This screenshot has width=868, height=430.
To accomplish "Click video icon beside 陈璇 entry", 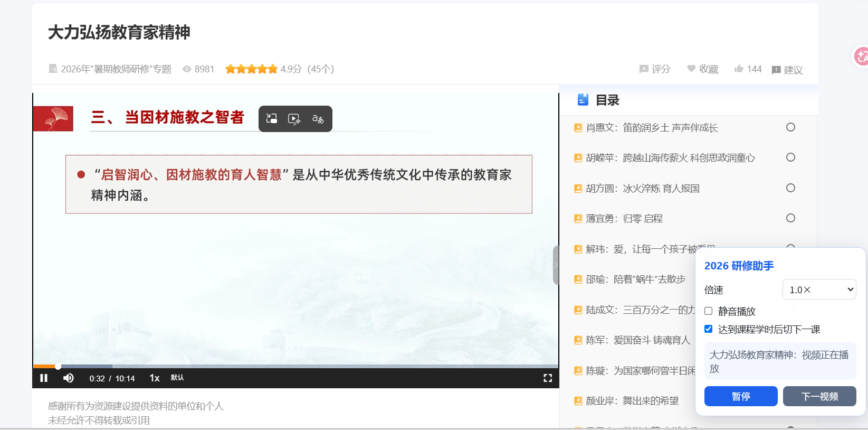I will [578, 371].
